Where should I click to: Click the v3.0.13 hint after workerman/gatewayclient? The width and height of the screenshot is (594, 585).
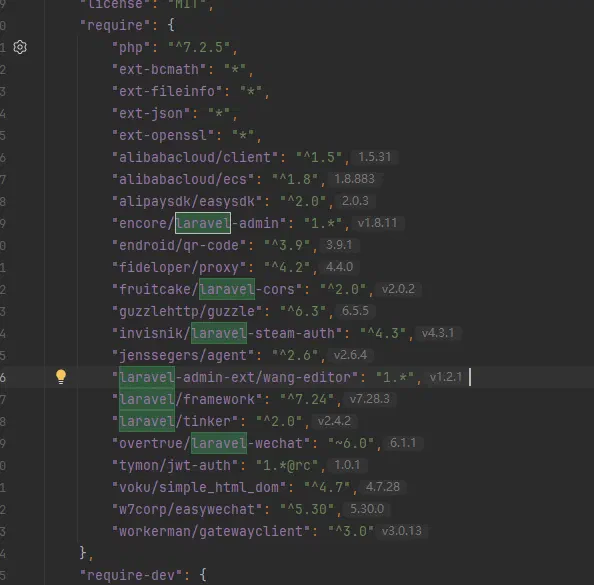[x=402, y=530]
